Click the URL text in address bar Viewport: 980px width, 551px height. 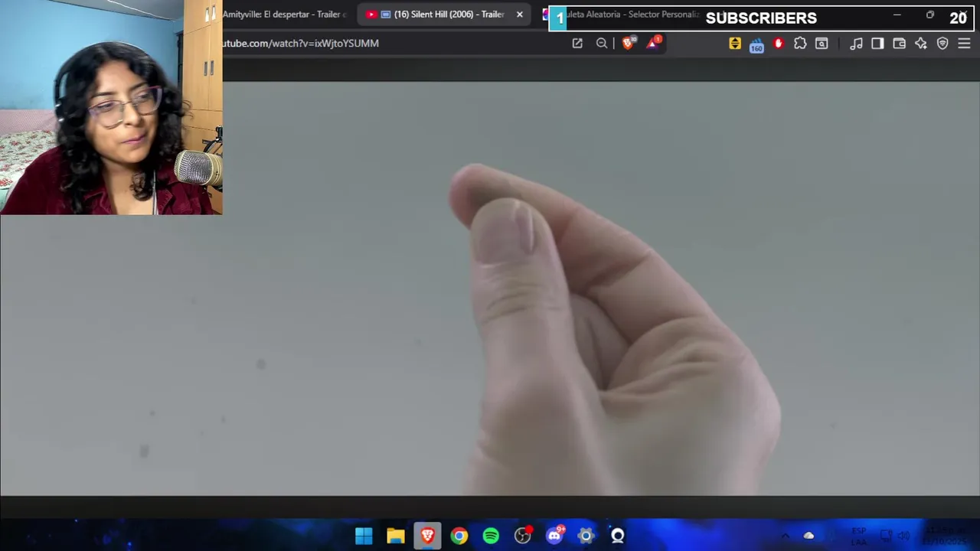[x=300, y=44]
